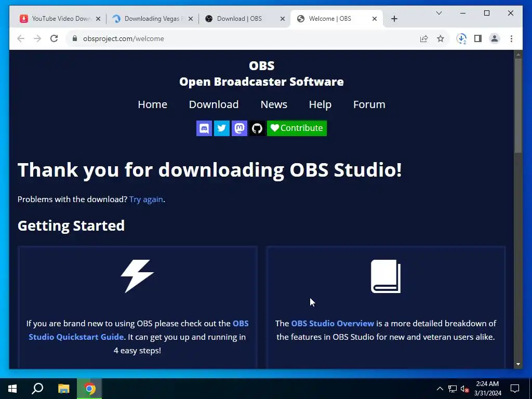This screenshot has height=399, width=532.
Task: Show hidden system tray icons
Action: [440, 389]
